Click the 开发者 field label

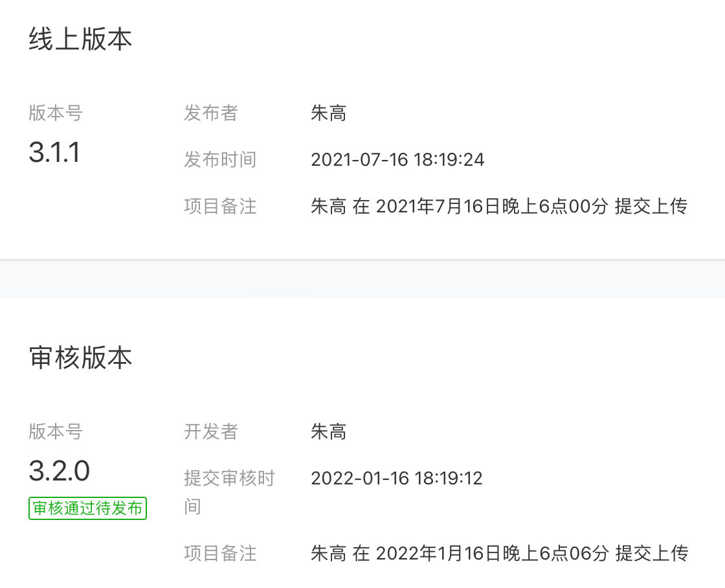pyautogui.click(x=211, y=431)
